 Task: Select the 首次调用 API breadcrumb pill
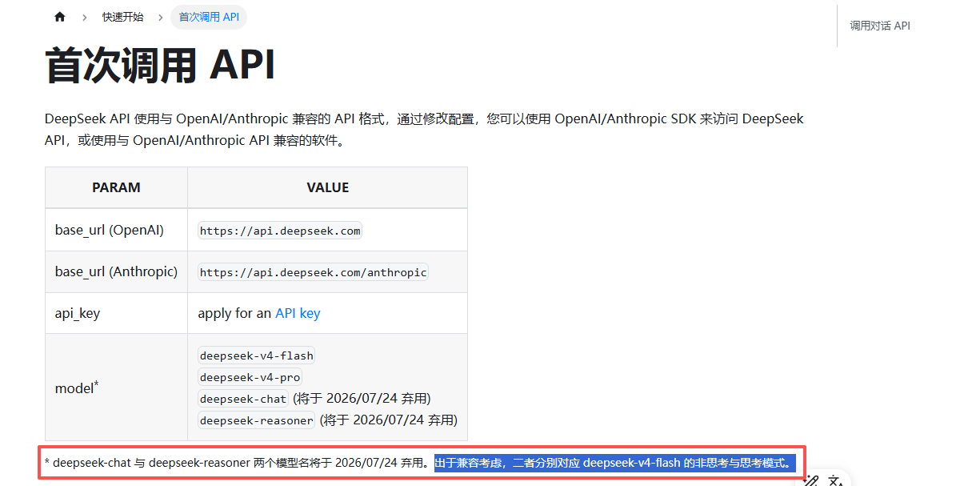(x=209, y=17)
